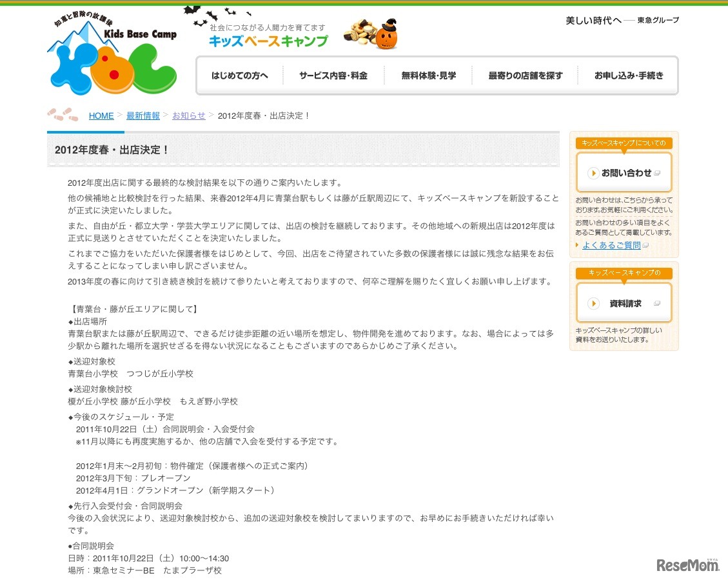Image resolution: width=728 pixels, height=580 pixels.
Task: Click the Halloween pumpkin graphic in the header
Action: (387, 35)
